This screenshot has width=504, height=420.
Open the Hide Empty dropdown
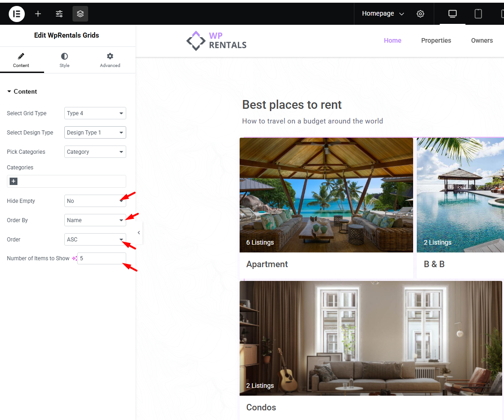[x=95, y=201]
